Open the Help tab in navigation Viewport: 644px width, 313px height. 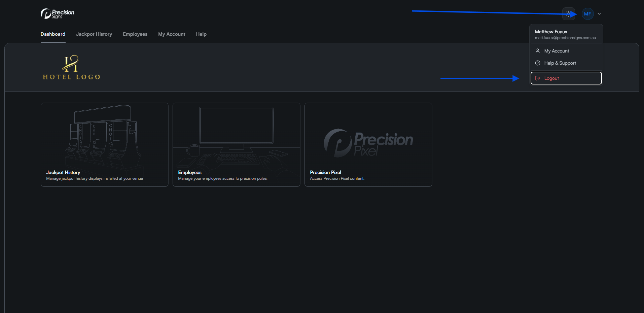pyautogui.click(x=201, y=34)
